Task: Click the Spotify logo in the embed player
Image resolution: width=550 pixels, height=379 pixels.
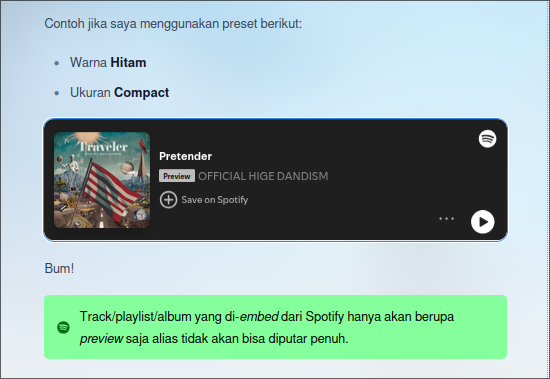Action: [x=488, y=139]
